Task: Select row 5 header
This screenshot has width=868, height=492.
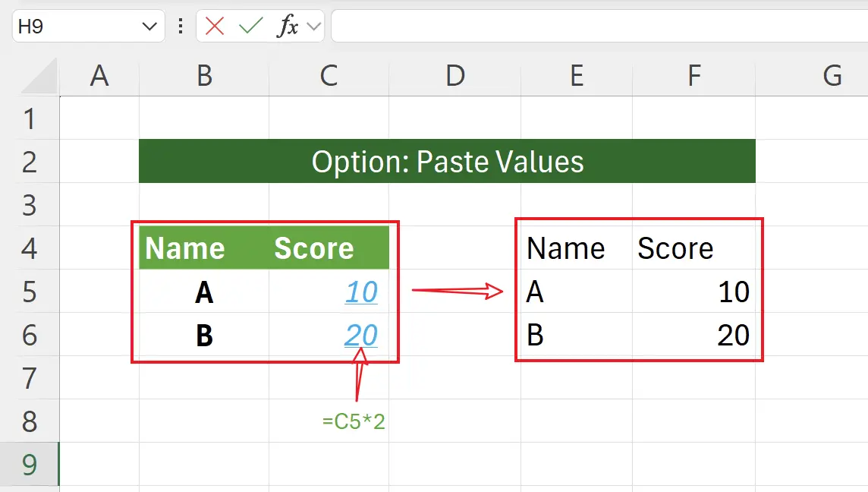Action: coord(29,292)
